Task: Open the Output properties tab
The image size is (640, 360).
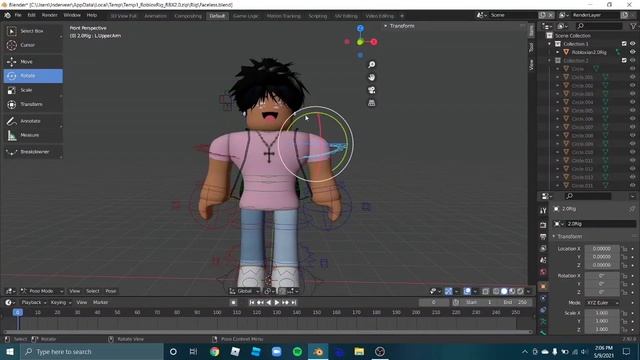Action: pos(543,237)
